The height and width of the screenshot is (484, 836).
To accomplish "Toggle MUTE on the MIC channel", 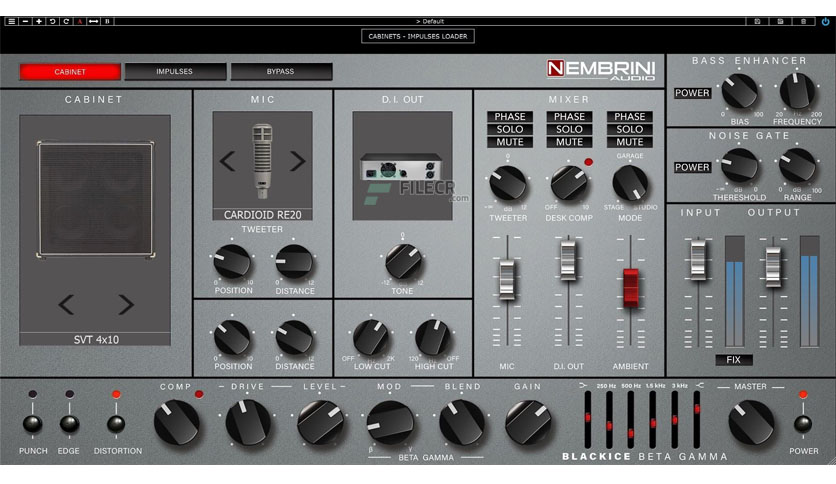I will tap(510, 142).
